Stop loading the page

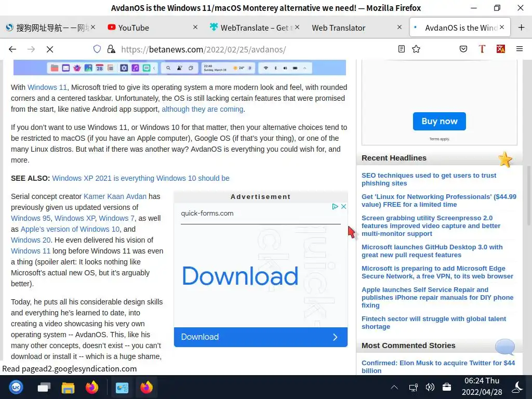pyautogui.click(x=50, y=49)
